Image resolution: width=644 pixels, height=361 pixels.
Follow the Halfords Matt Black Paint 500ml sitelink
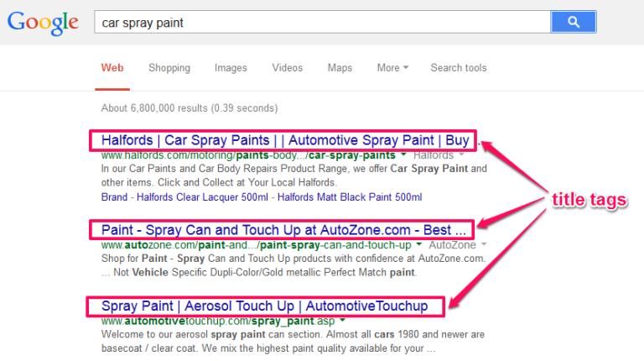pos(350,197)
